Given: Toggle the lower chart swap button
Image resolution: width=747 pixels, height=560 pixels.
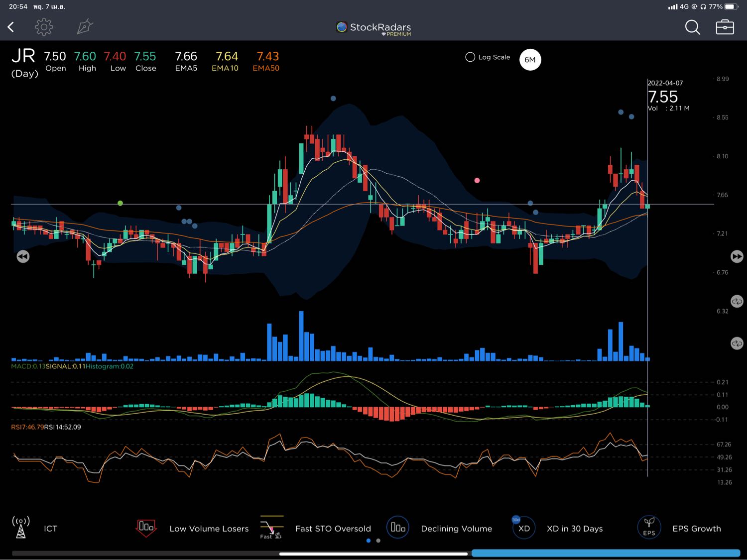Looking at the screenshot, I should (737, 343).
